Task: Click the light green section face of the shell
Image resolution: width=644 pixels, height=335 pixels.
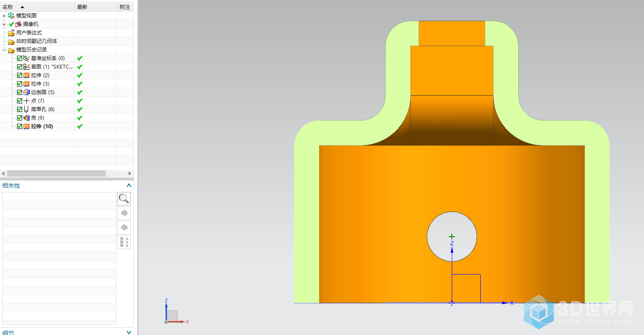Action: coord(306,213)
